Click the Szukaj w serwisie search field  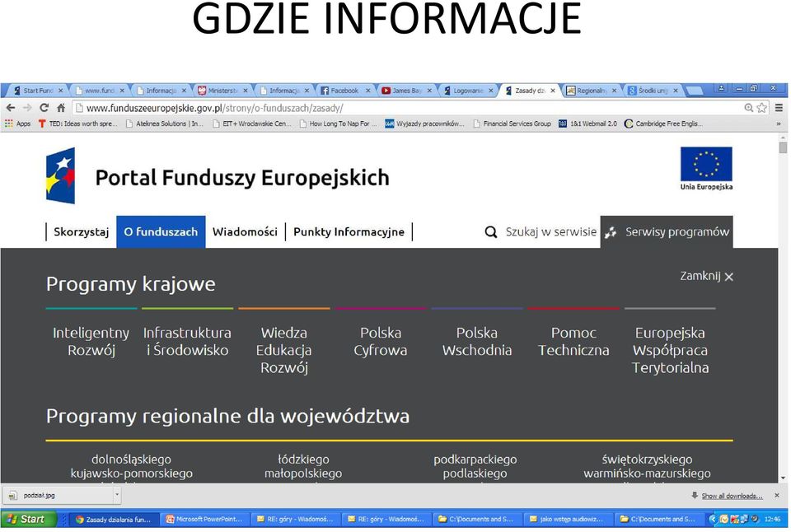(x=551, y=232)
